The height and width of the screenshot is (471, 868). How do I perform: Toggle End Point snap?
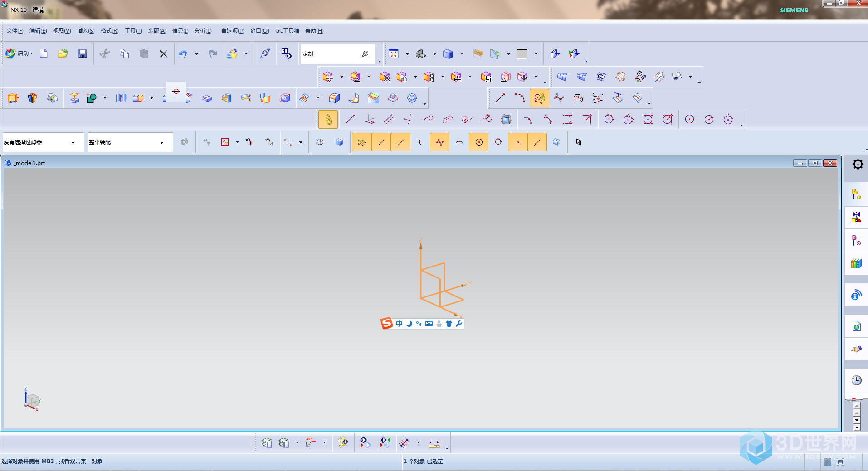click(x=381, y=142)
